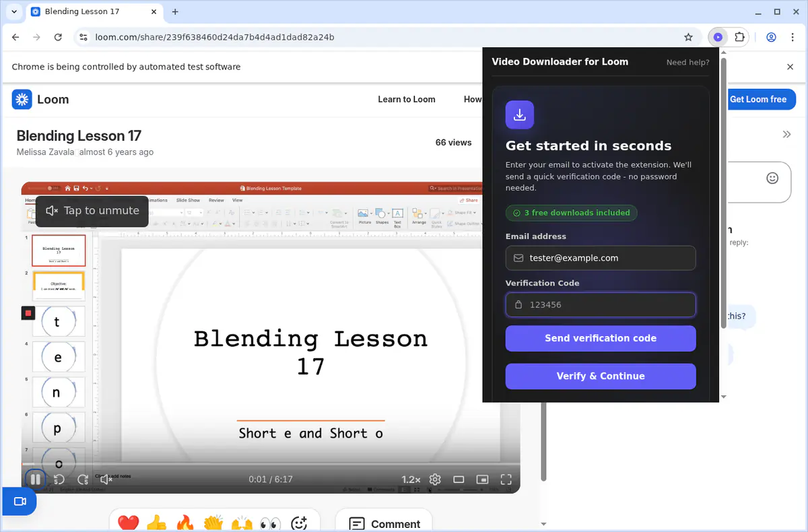
Task: React with red heart emoji
Action: [x=128, y=523]
